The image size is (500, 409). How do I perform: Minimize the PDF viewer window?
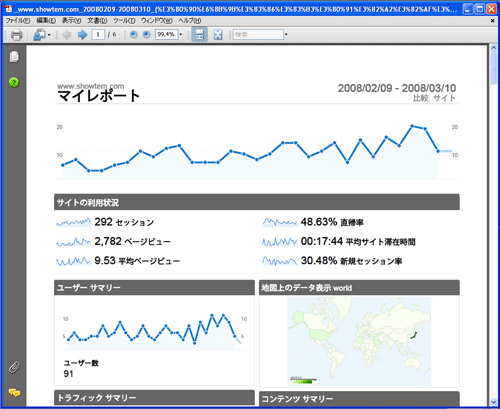pos(468,9)
